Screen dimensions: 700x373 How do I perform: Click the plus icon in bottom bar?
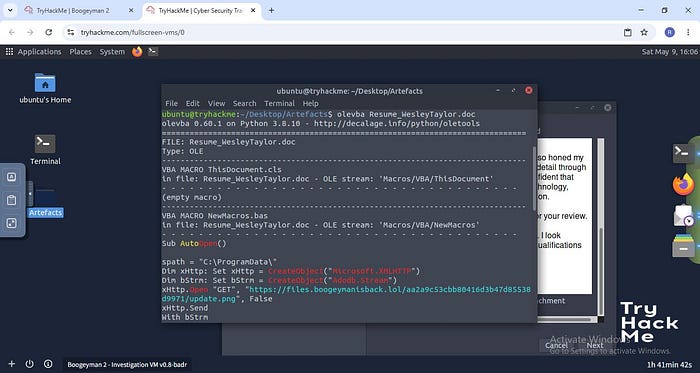[12, 364]
